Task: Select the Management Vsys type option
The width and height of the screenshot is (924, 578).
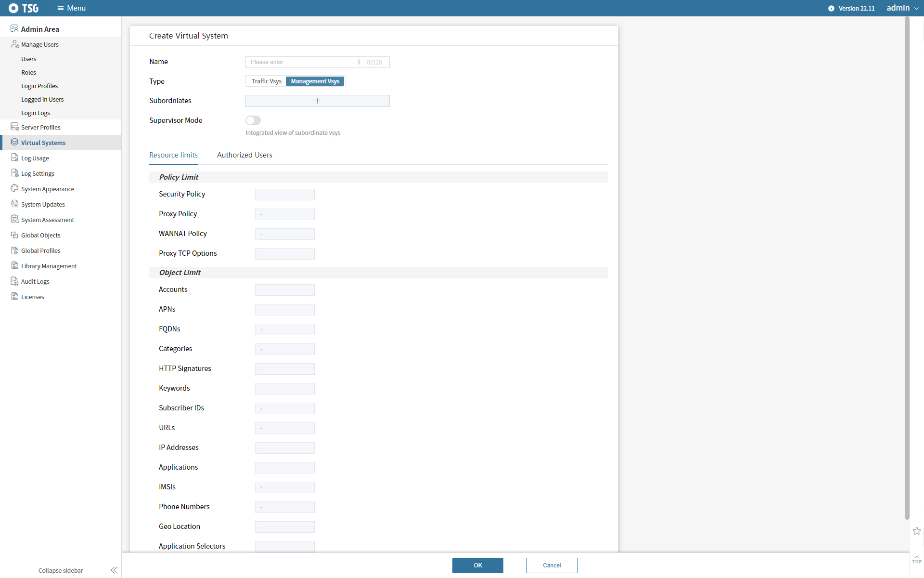Action: tap(315, 81)
